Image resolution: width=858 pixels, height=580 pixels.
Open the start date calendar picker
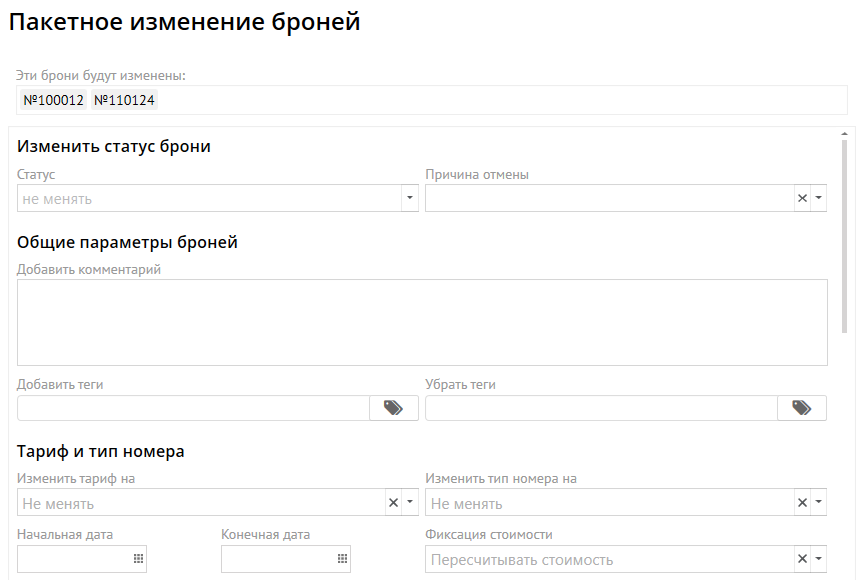pyautogui.click(x=139, y=559)
